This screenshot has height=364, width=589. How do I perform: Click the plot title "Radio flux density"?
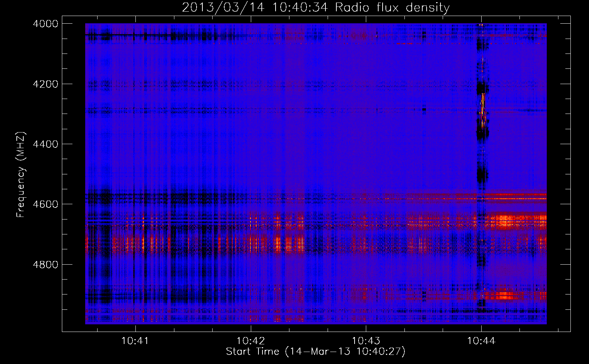tap(392, 7)
